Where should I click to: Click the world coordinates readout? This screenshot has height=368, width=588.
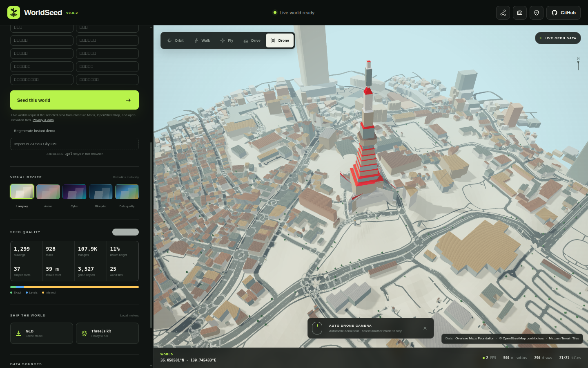click(188, 360)
